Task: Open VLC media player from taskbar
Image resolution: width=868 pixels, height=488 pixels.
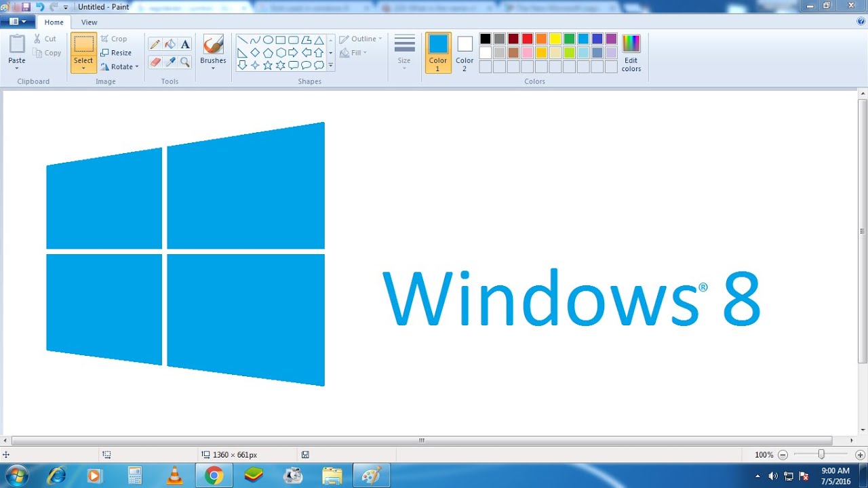Action: tap(175, 476)
